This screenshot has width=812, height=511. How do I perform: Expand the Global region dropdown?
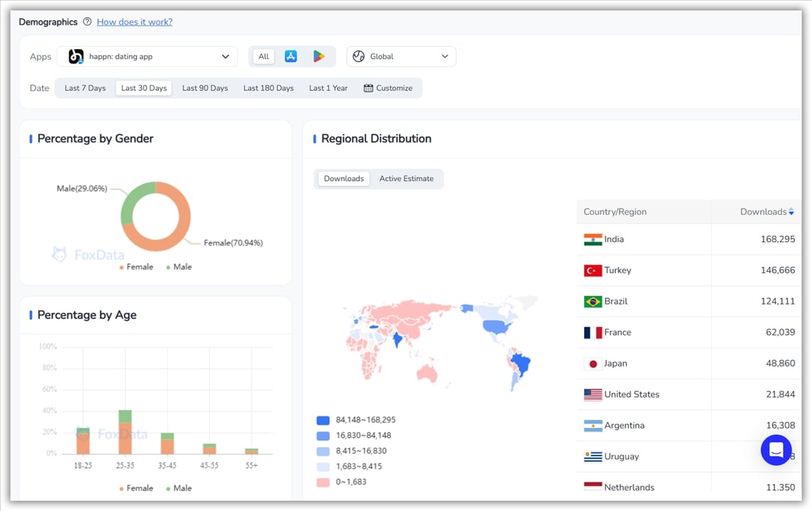point(401,56)
